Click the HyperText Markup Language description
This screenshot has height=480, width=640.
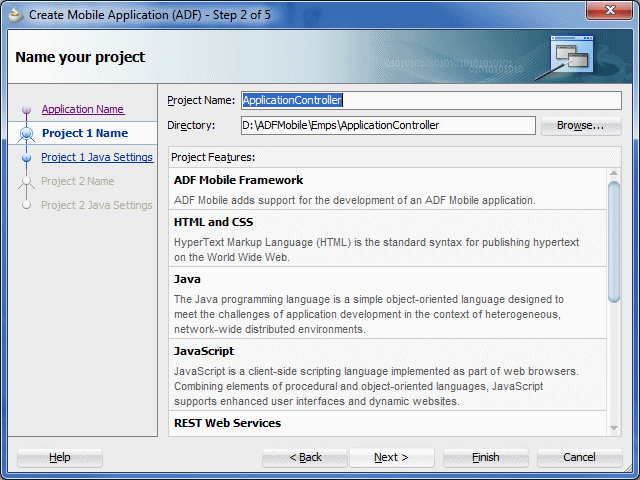[x=376, y=250]
